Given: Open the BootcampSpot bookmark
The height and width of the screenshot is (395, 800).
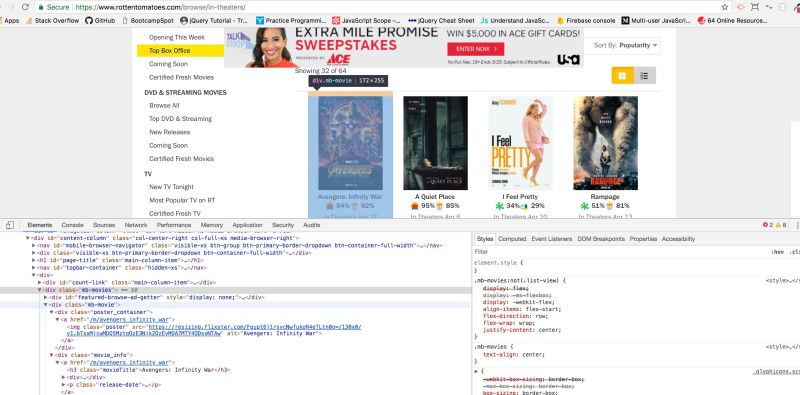Looking at the screenshot, I should point(147,21).
